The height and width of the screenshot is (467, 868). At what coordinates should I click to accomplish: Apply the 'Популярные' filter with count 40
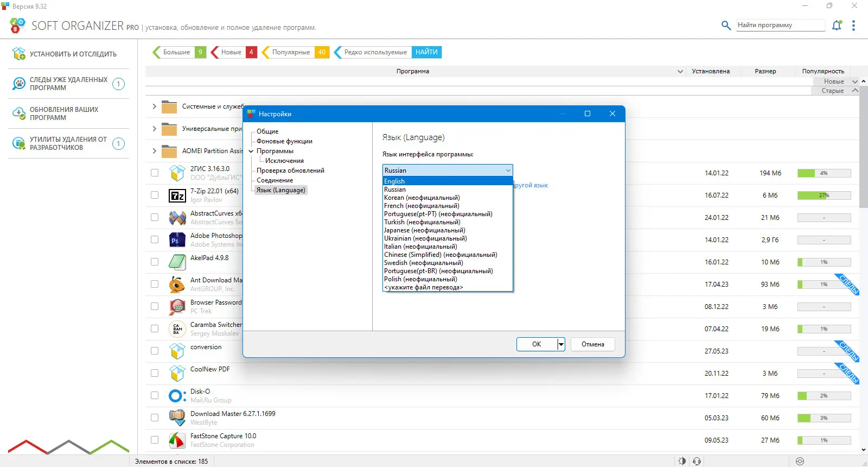pos(296,52)
